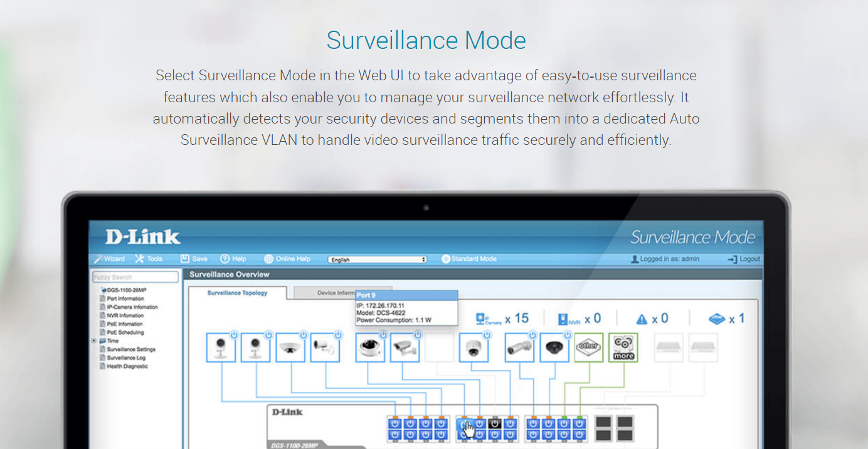Select the green 'other' device icon
Image resolution: width=868 pixels, height=449 pixels.
coord(588,347)
